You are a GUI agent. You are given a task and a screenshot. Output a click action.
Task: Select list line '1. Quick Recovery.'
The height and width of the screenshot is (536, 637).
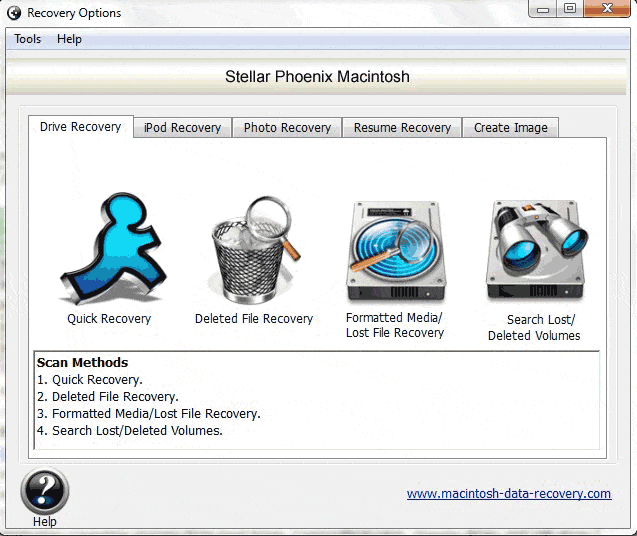90,380
